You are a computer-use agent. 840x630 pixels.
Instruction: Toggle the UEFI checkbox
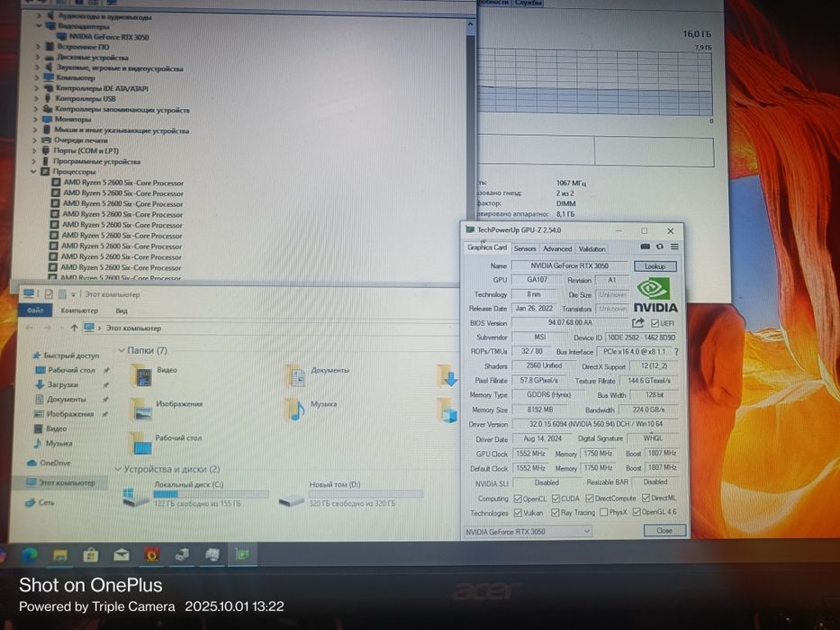click(655, 323)
